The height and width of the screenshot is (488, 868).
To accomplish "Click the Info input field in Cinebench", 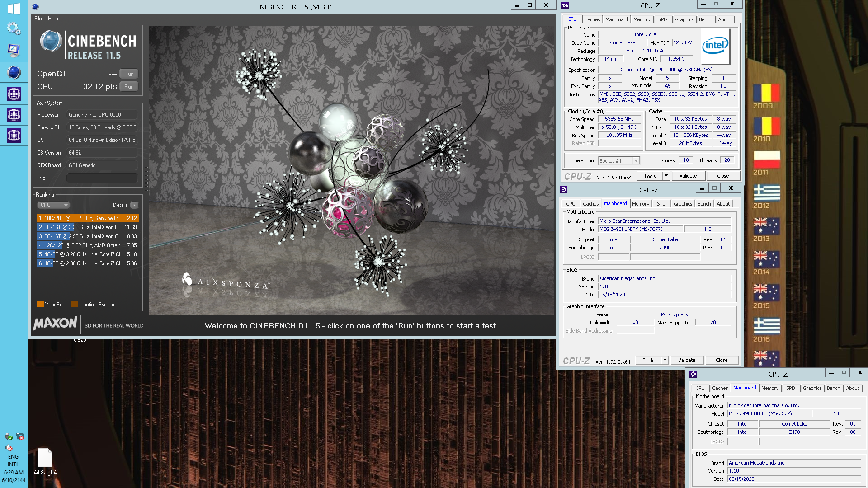I will tap(102, 178).
